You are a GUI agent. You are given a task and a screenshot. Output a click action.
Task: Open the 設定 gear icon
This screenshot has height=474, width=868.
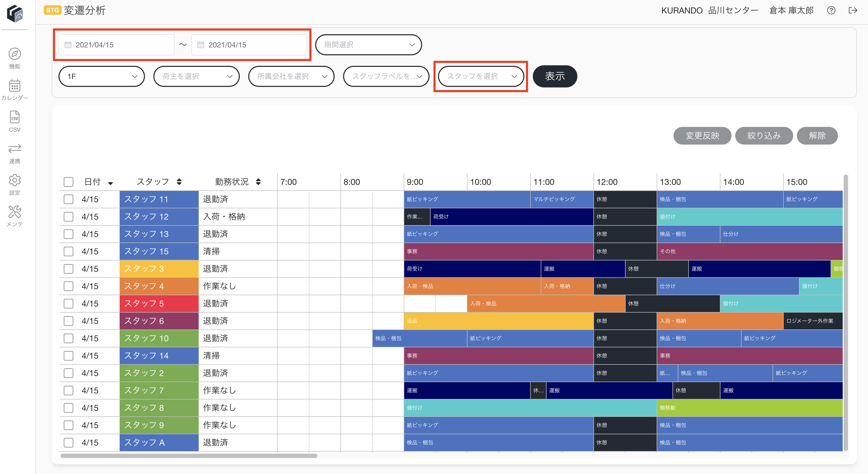click(14, 180)
